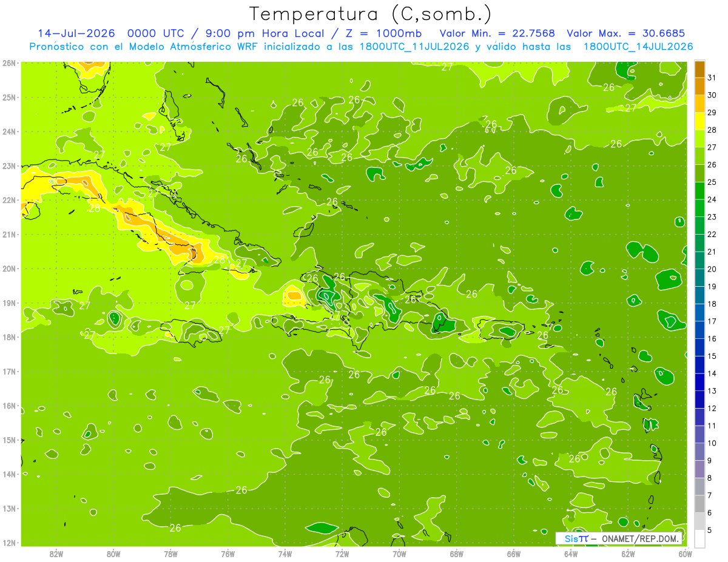Click the 26N latitude axis label

8,63
